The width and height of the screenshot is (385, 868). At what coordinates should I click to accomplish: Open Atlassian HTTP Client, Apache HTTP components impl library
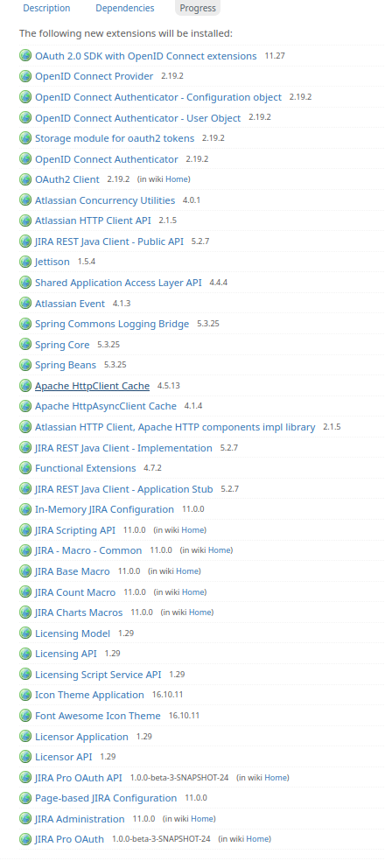point(175,427)
